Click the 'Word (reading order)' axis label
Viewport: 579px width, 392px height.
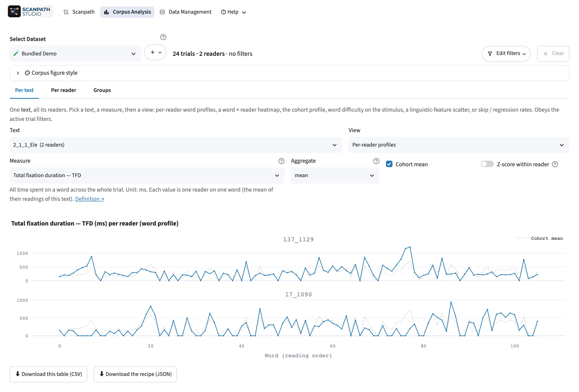coord(298,356)
